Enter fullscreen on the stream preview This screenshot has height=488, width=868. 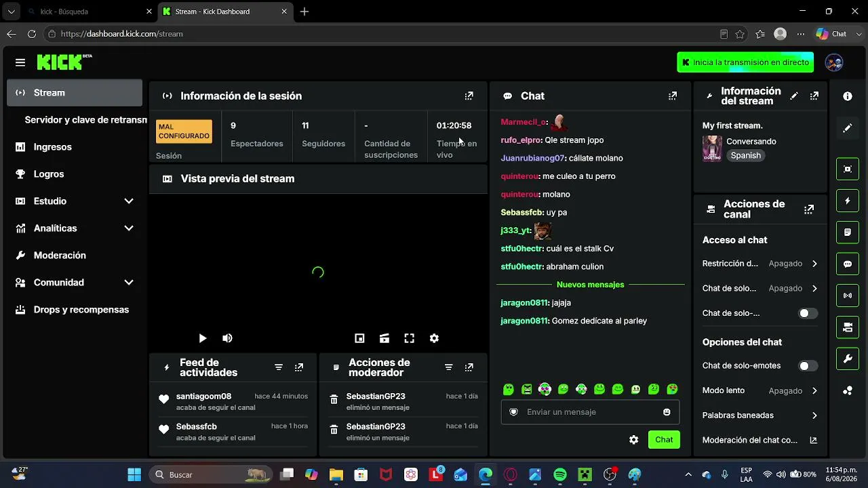point(409,338)
